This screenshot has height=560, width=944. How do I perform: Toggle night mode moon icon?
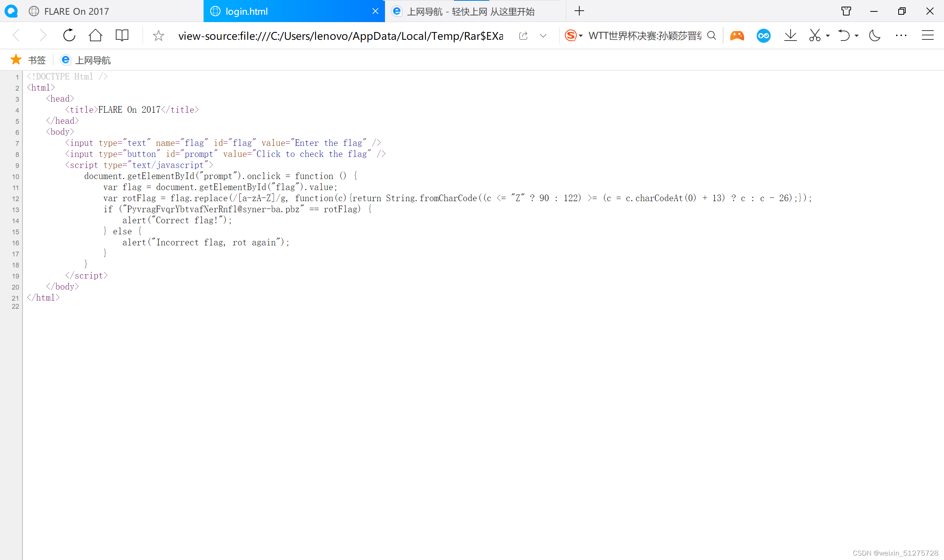click(875, 36)
